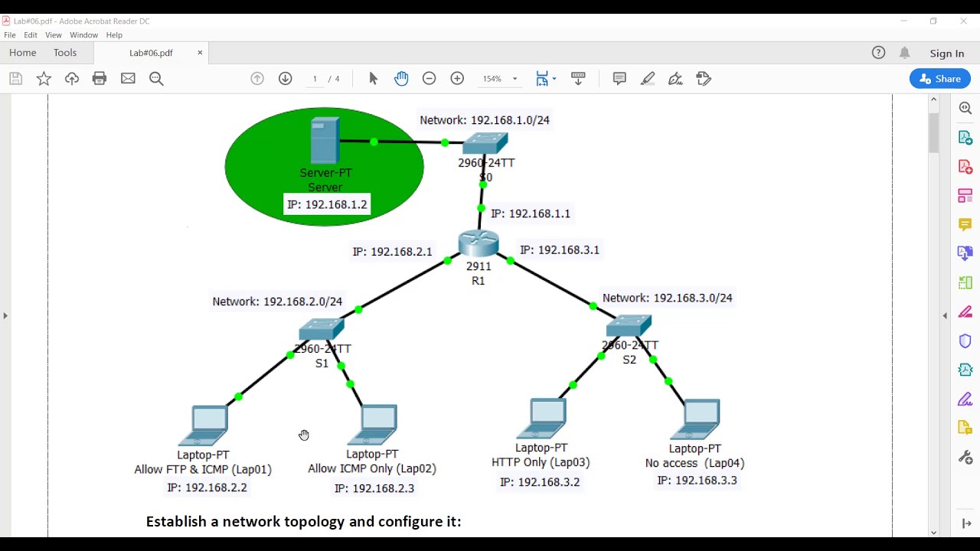Click the "IP: 192.168.1.2" server label
980x551 pixels.
click(327, 204)
